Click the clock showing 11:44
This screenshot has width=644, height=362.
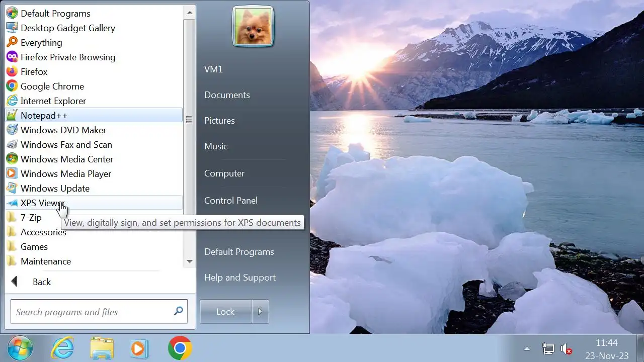click(x=606, y=343)
